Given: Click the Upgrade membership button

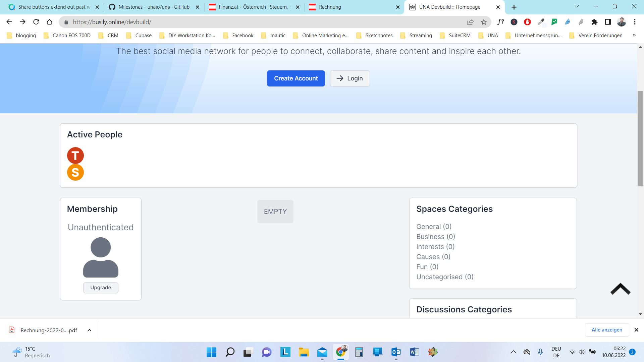Looking at the screenshot, I should tap(101, 288).
